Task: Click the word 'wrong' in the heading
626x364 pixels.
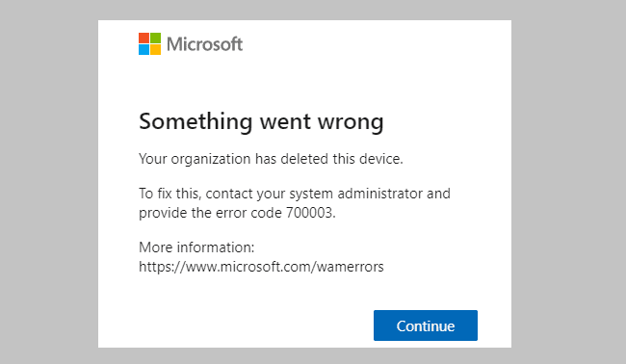Action: pos(351,122)
